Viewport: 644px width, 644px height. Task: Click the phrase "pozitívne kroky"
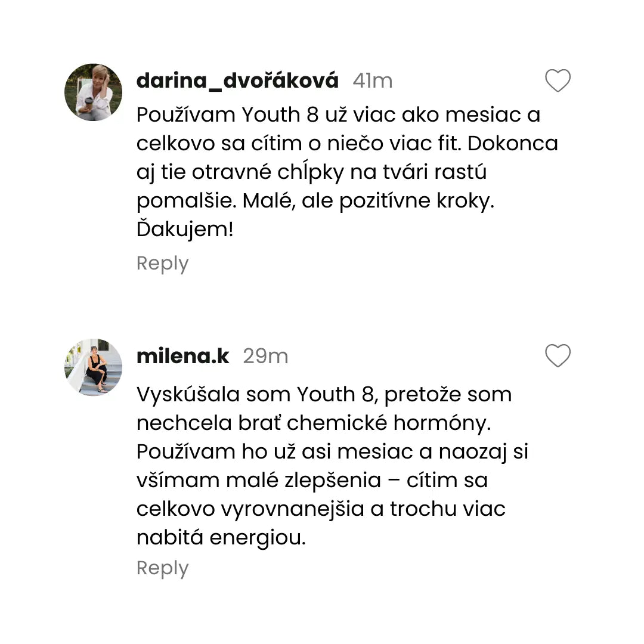pos(417,201)
